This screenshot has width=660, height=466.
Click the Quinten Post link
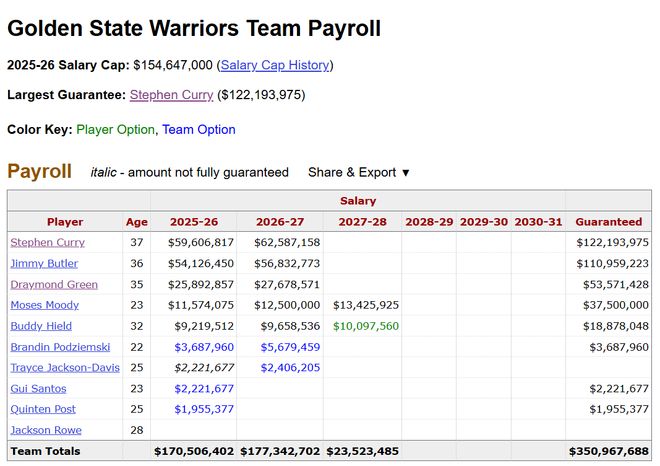43,409
